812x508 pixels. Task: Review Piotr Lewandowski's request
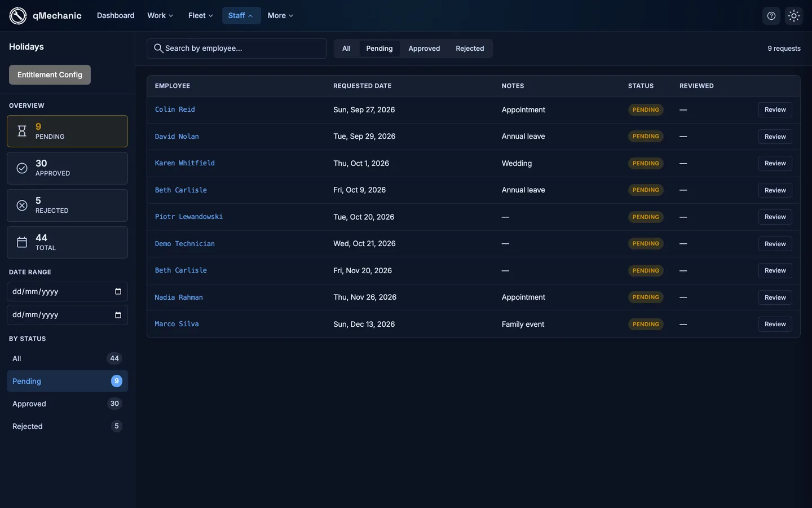(775, 217)
